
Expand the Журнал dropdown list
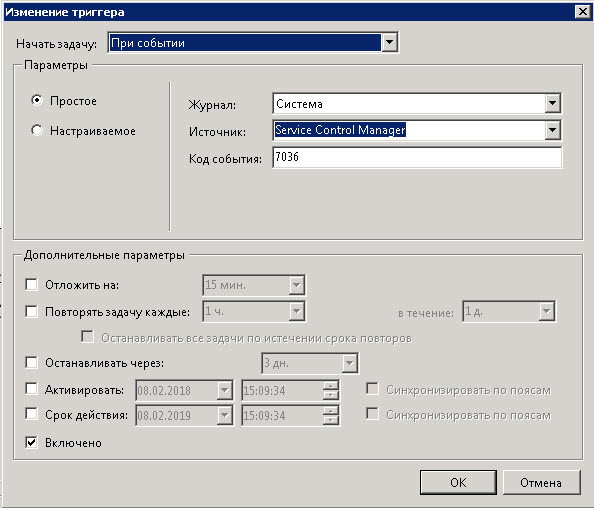click(x=553, y=103)
